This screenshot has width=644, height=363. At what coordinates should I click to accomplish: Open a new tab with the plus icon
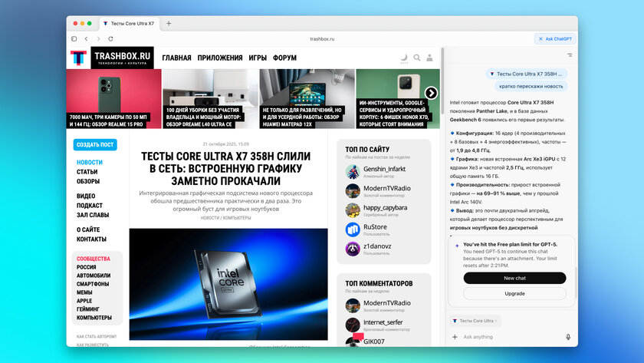tap(169, 24)
